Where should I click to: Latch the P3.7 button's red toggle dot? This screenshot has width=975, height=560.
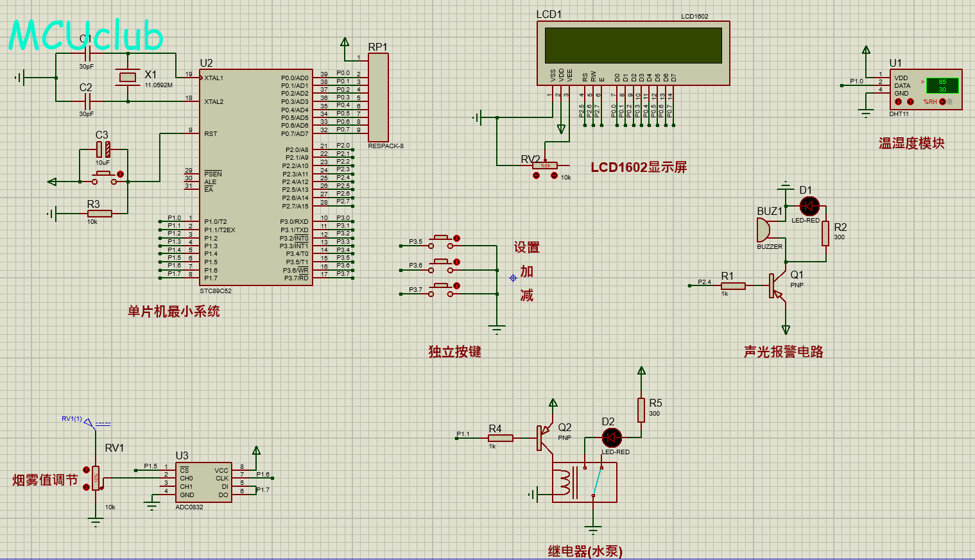(x=456, y=285)
